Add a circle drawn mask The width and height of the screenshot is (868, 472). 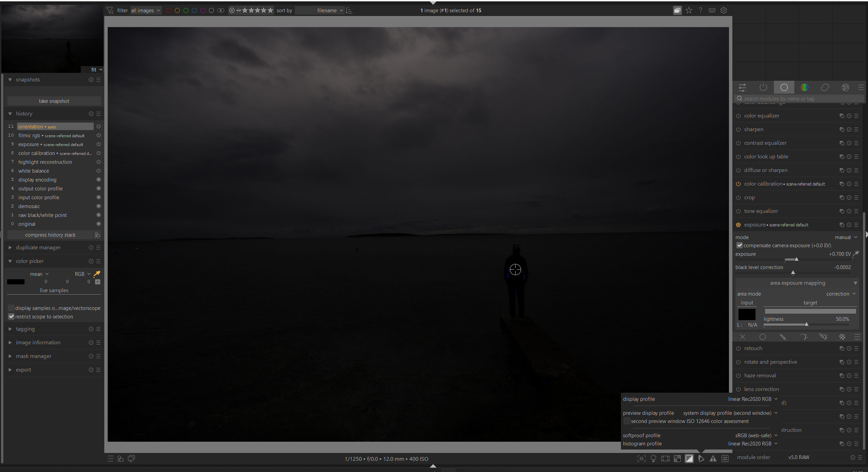tap(763, 337)
